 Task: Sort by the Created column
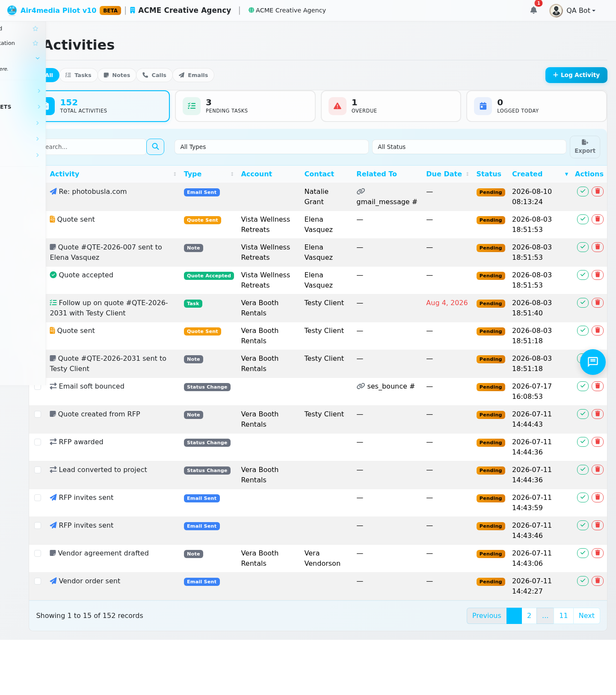540,174
